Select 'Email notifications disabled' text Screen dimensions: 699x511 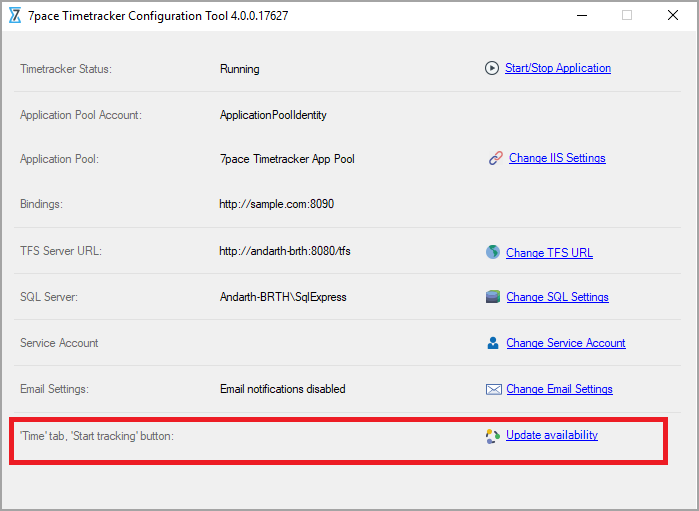(283, 389)
